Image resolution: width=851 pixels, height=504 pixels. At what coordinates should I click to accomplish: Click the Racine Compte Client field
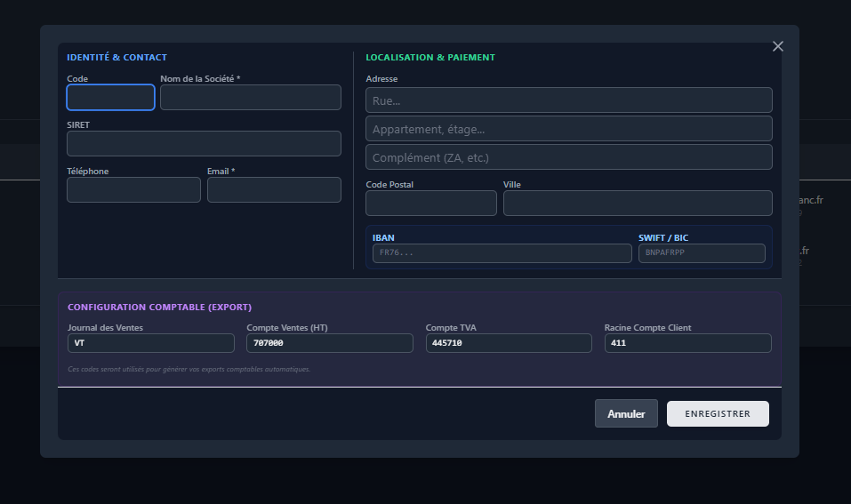[x=687, y=343]
